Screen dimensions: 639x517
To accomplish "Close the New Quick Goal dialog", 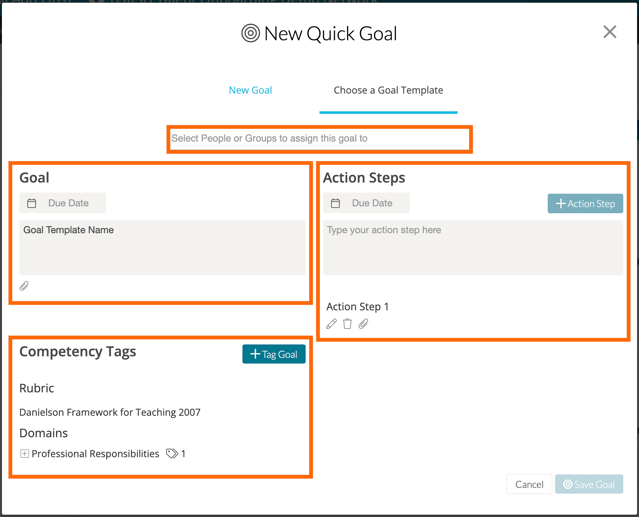I will coord(609,32).
